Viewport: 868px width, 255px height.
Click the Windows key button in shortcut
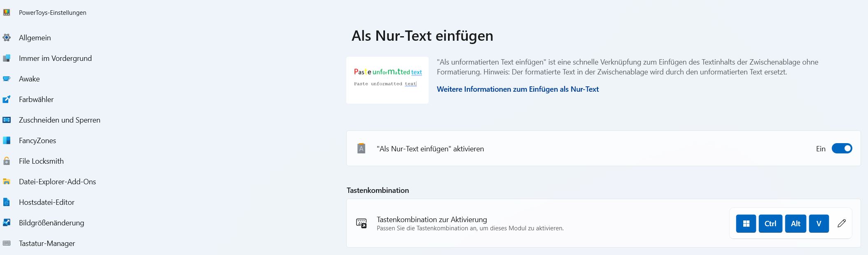746,224
